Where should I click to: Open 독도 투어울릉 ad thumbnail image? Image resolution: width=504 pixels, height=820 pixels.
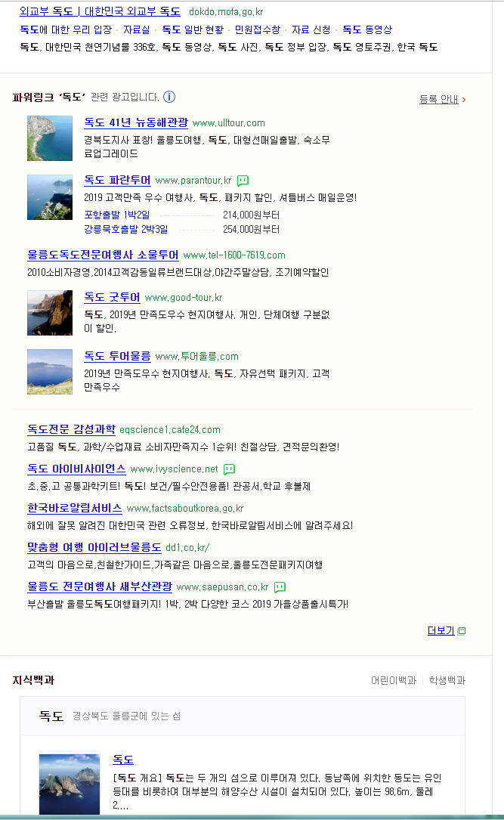[50, 372]
